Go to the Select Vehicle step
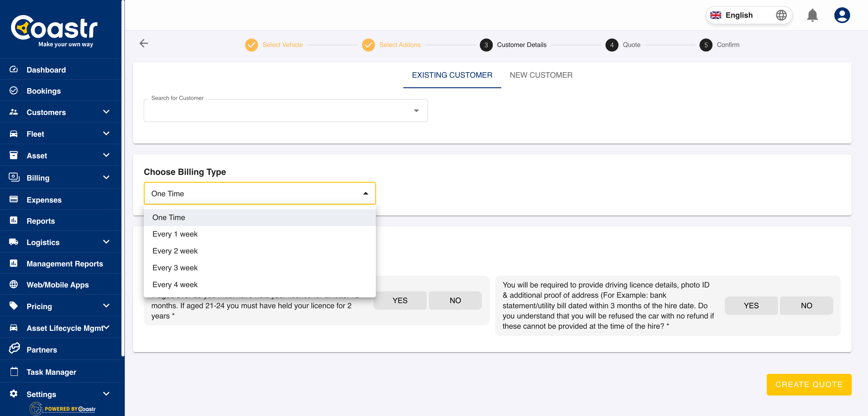The width and height of the screenshot is (868, 416). coord(282,45)
